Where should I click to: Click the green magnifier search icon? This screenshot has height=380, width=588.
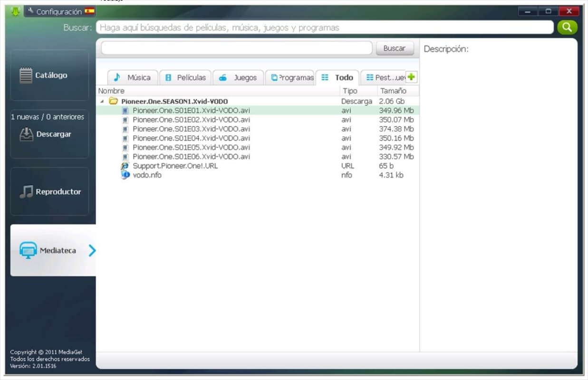click(x=567, y=27)
